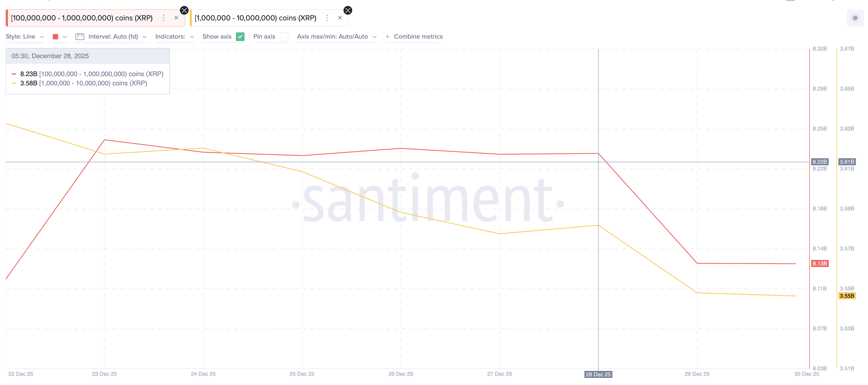
Task: Click the black X badge above the red metric card
Action: (184, 10)
